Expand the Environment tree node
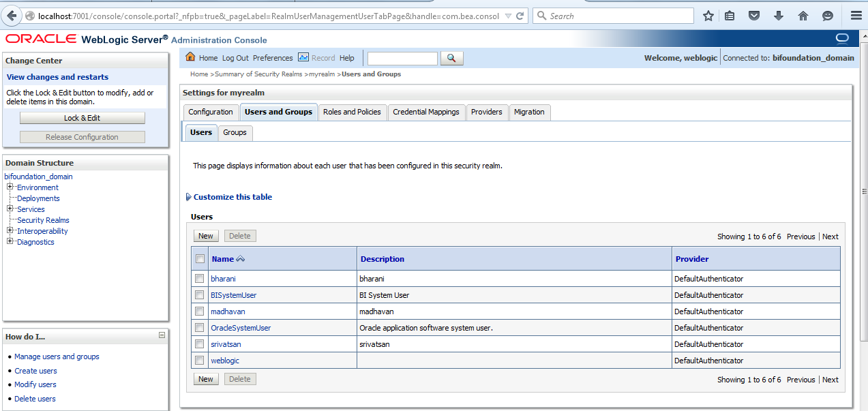 10,187
